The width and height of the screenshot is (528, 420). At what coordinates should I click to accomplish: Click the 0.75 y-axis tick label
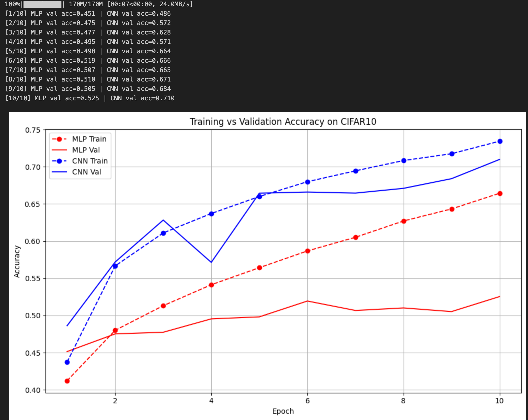click(x=33, y=130)
